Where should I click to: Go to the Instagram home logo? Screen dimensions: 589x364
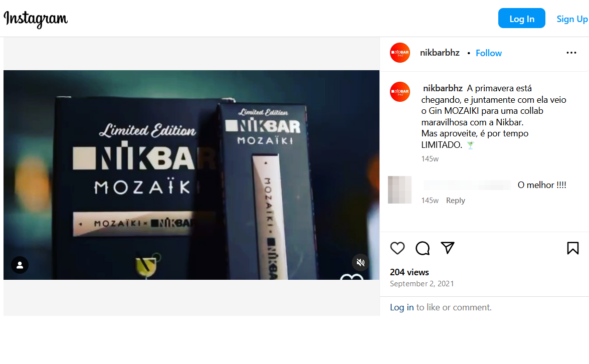point(36,19)
